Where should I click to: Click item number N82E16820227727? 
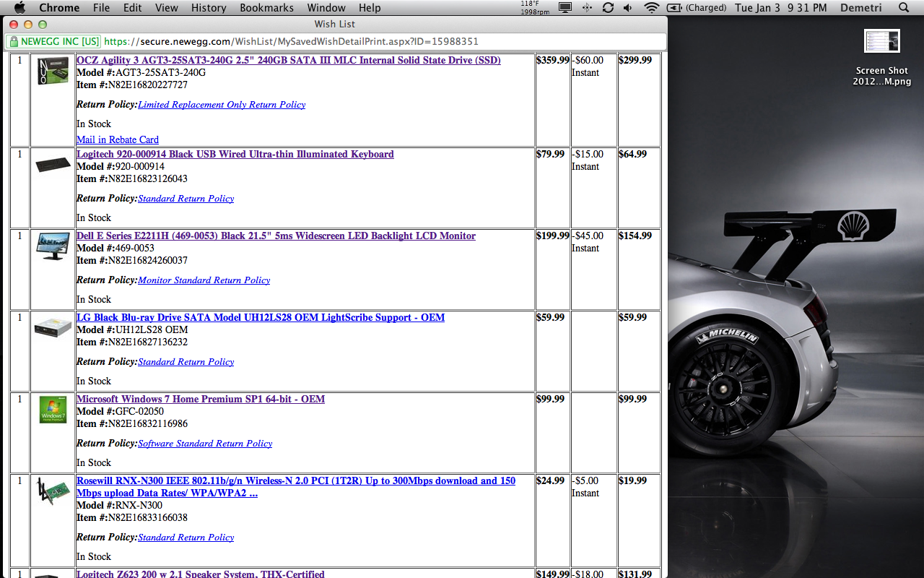(x=148, y=85)
